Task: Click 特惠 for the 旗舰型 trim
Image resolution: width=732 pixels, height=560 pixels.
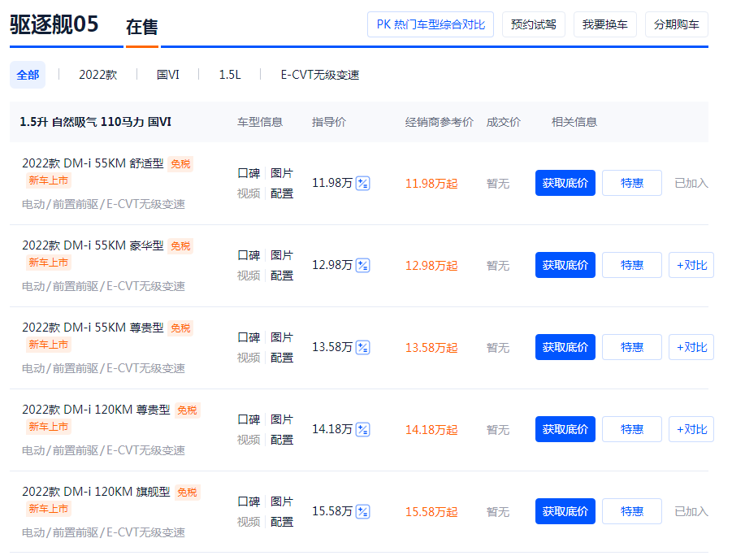Action: (631, 511)
